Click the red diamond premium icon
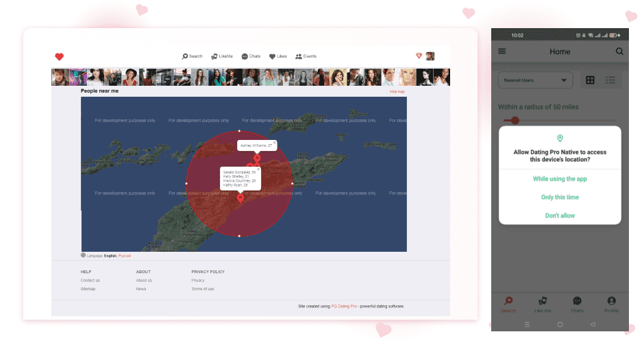Image resolution: width=644 pixels, height=343 pixels. [419, 56]
